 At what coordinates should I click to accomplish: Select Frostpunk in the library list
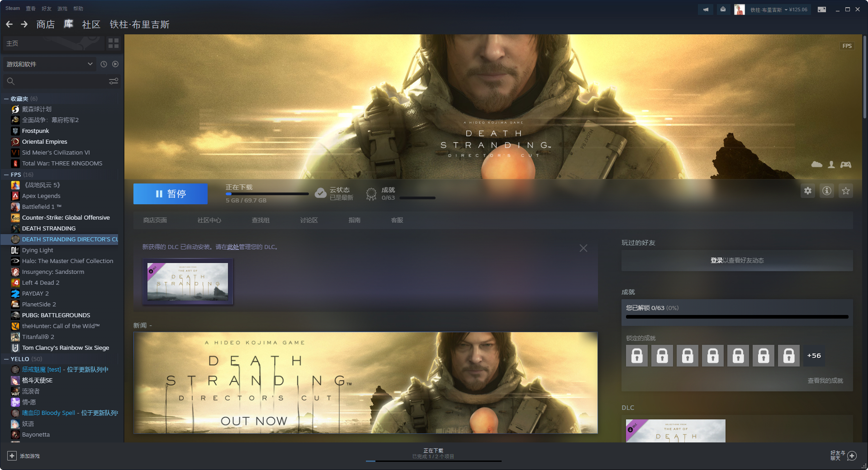[35, 131]
